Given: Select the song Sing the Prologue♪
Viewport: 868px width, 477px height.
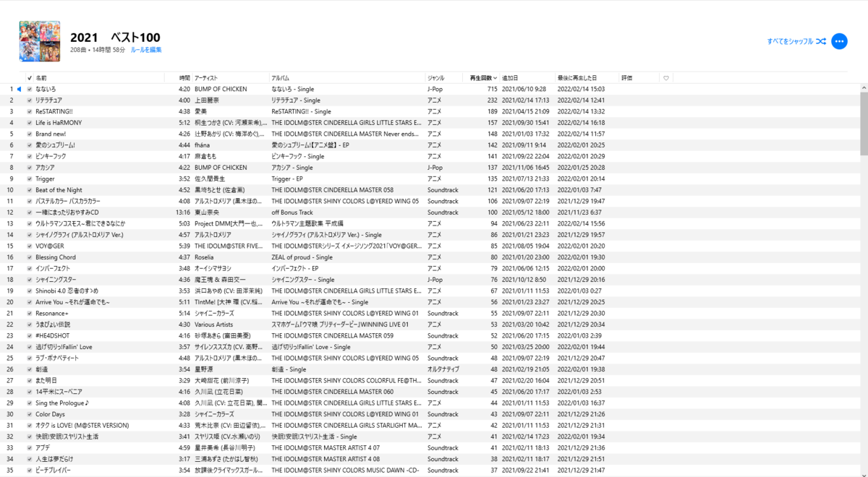Looking at the screenshot, I should click(63, 403).
